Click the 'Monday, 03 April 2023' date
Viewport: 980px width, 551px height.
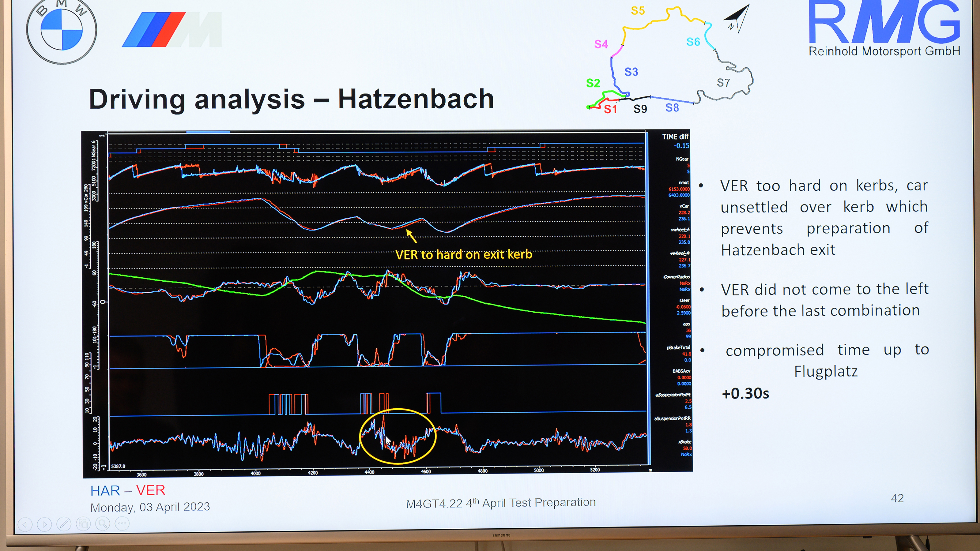[x=150, y=507]
